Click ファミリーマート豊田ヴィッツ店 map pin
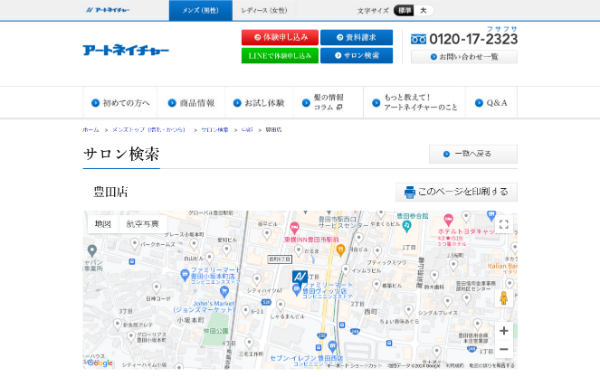600x377 pixels. click(296, 290)
